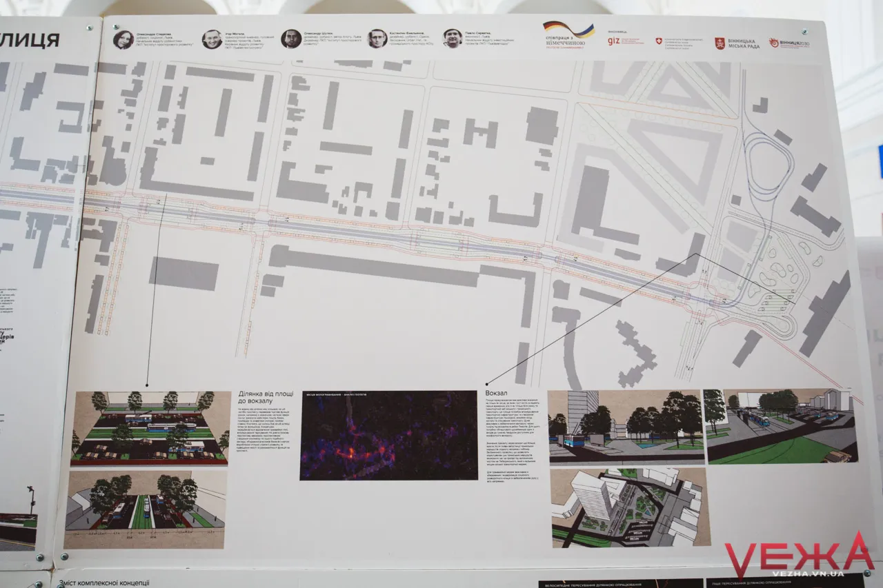Click the red giz logo
Screen dimensions: 883x588
[x=615, y=41]
